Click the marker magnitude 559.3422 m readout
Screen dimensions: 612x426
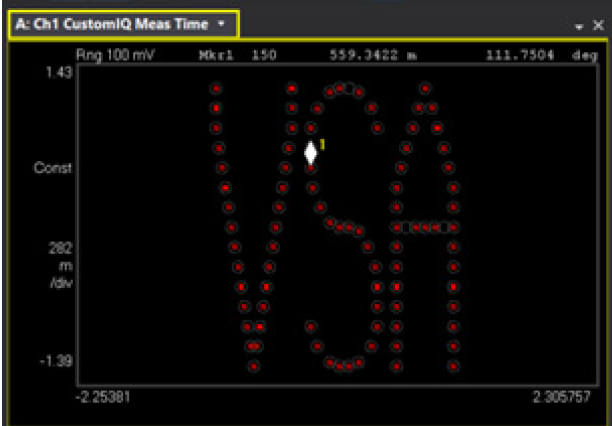pyautogui.click(x=369, y=55)
